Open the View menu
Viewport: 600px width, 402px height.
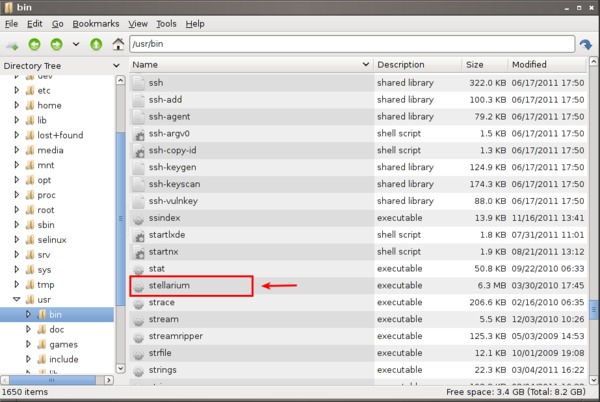[x=138, y=24]
